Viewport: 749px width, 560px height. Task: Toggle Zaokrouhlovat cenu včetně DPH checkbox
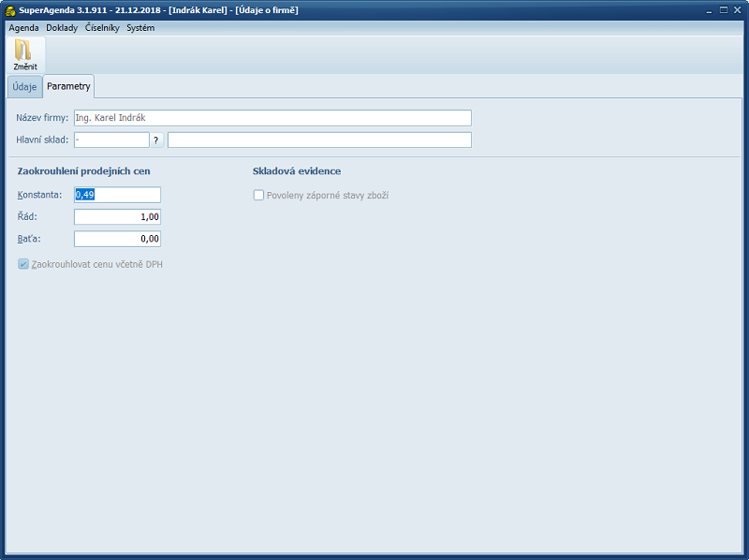coord(23,264)
